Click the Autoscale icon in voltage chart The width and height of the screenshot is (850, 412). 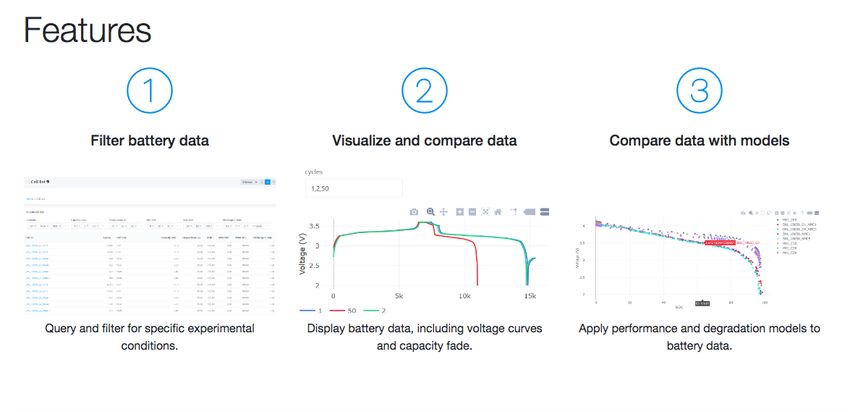point(485,212)
